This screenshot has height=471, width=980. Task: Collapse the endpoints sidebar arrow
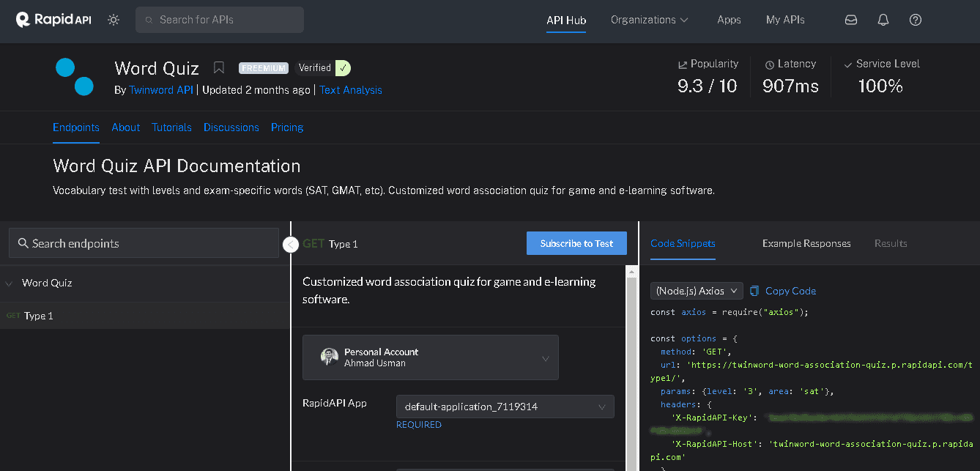[x=291, y=245]
